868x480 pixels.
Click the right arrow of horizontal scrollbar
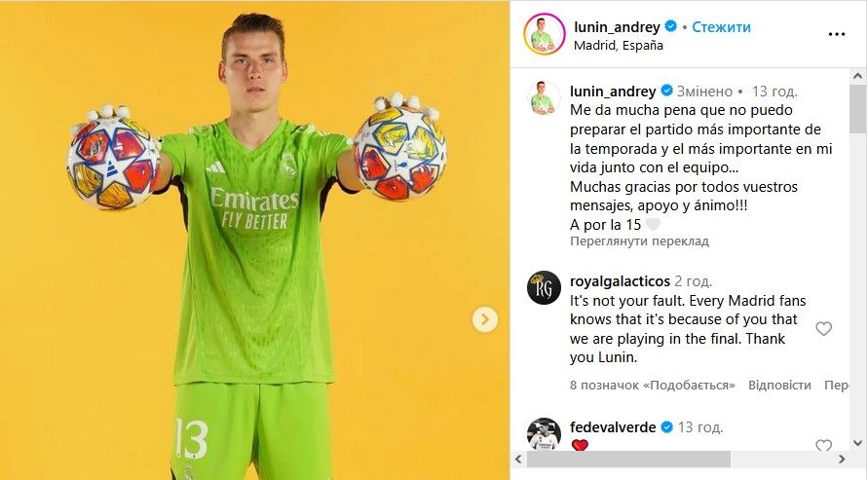[x=842, y=459]
